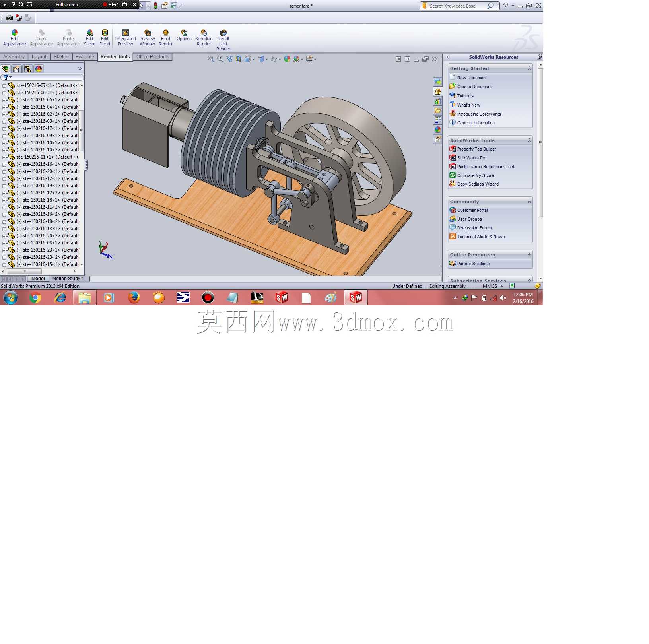Click the Zoom to Fit icon
Viewport: 649px width, 644px height.
coord(211,59)
